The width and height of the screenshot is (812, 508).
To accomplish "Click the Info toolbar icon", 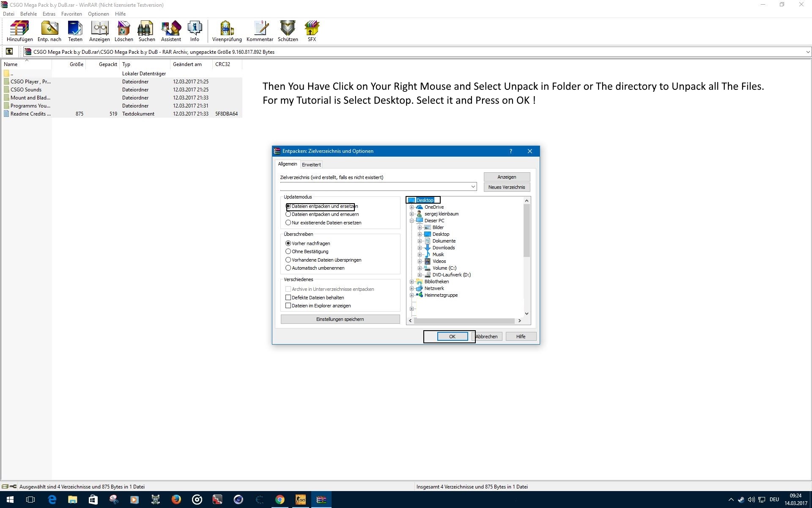I will [x=195, y=31].
